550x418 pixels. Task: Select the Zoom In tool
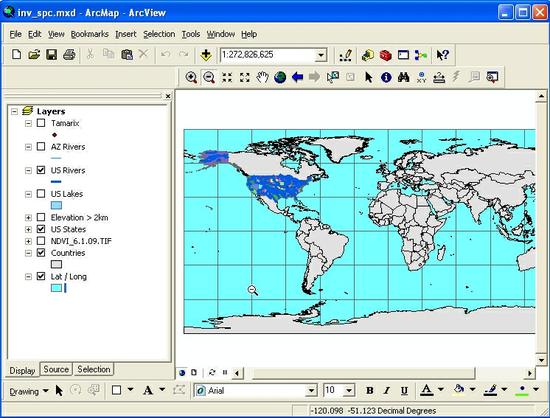tap(191, 77)
